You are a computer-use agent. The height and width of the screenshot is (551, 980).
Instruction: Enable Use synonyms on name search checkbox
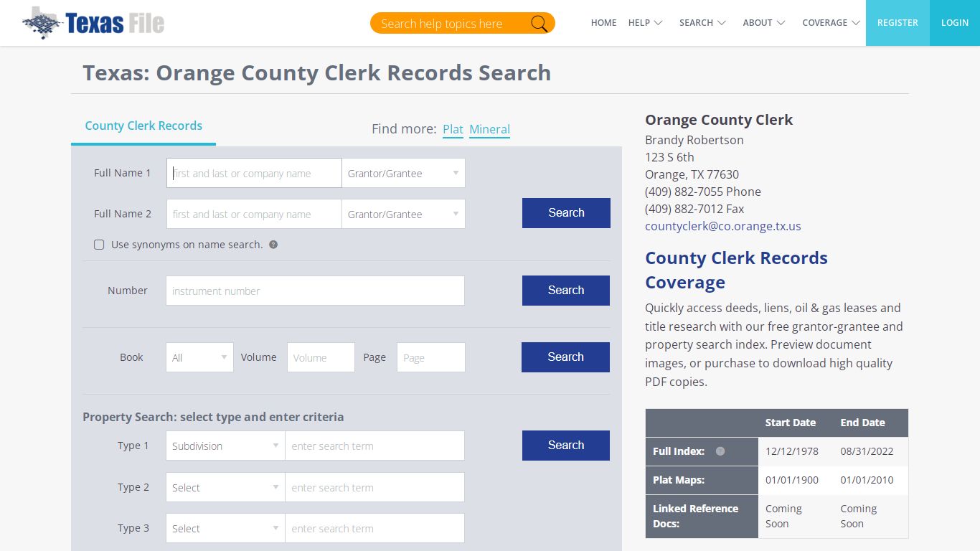[99, 245]
